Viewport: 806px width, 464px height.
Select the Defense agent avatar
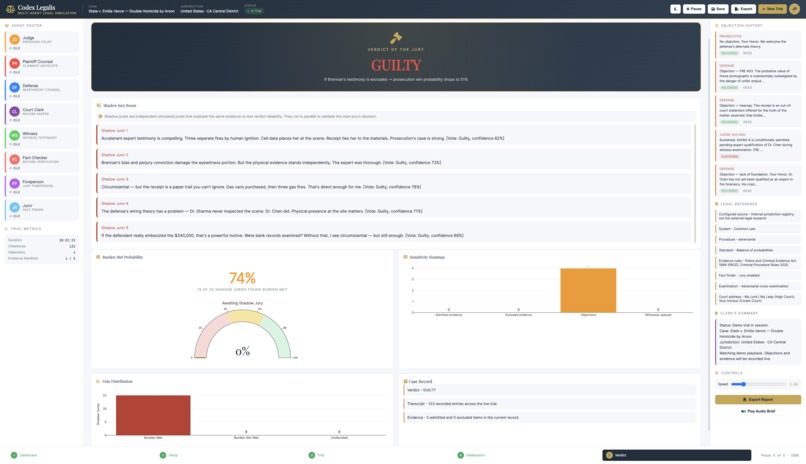click(14, 87)
